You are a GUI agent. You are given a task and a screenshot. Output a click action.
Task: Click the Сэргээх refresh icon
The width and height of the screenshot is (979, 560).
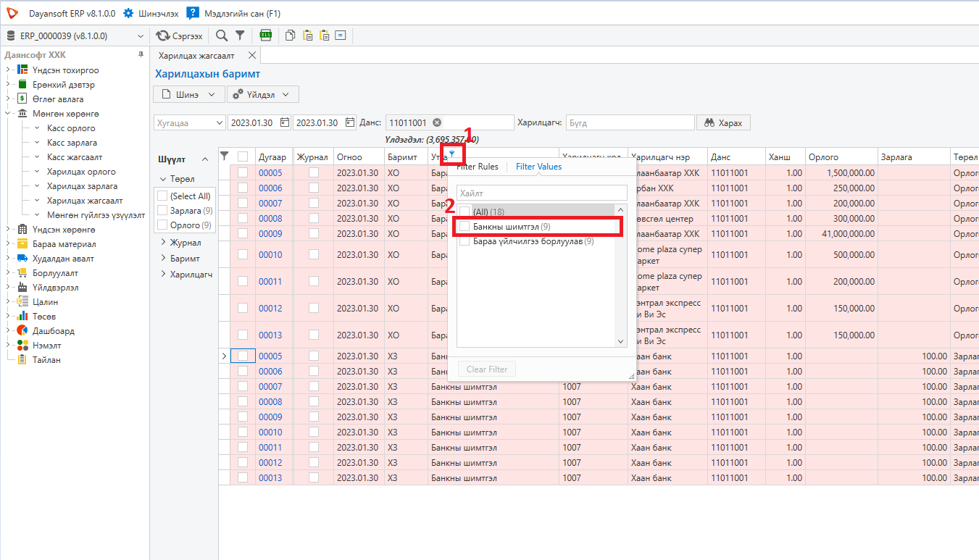click(x=162, y=35)
